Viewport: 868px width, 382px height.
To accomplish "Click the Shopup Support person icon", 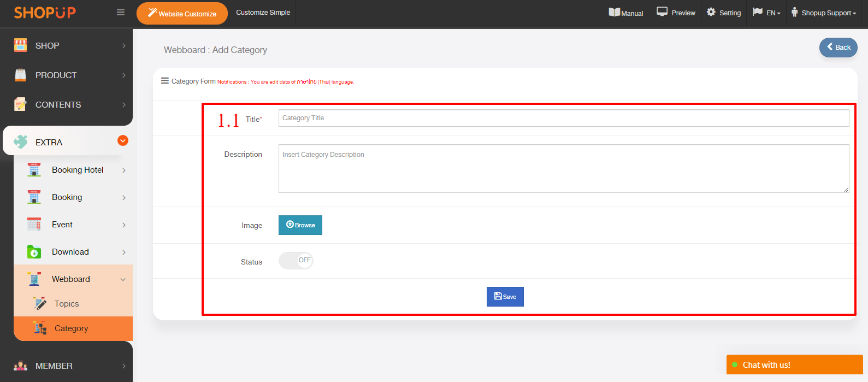I will click(794, 12).
